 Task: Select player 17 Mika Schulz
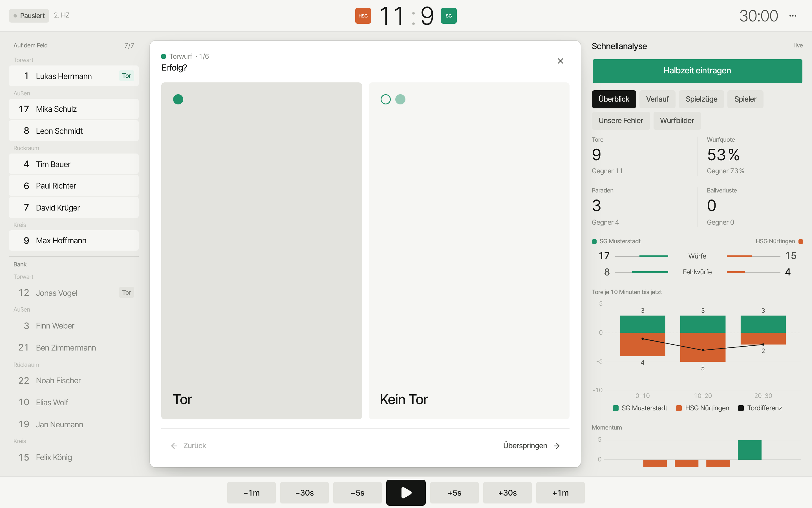[x=74, y=109]
